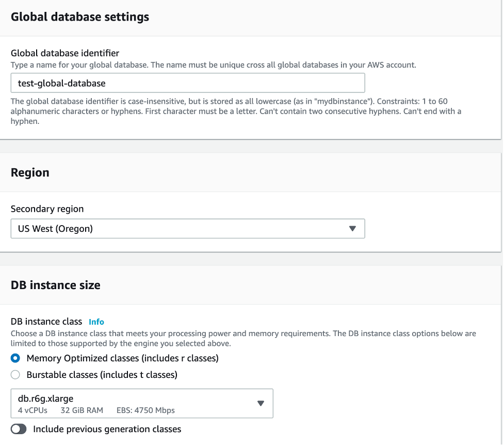504x445 pixels.
Task: Click the Secondary region dropdown arrow icon
Action: (x=352, y=229)
